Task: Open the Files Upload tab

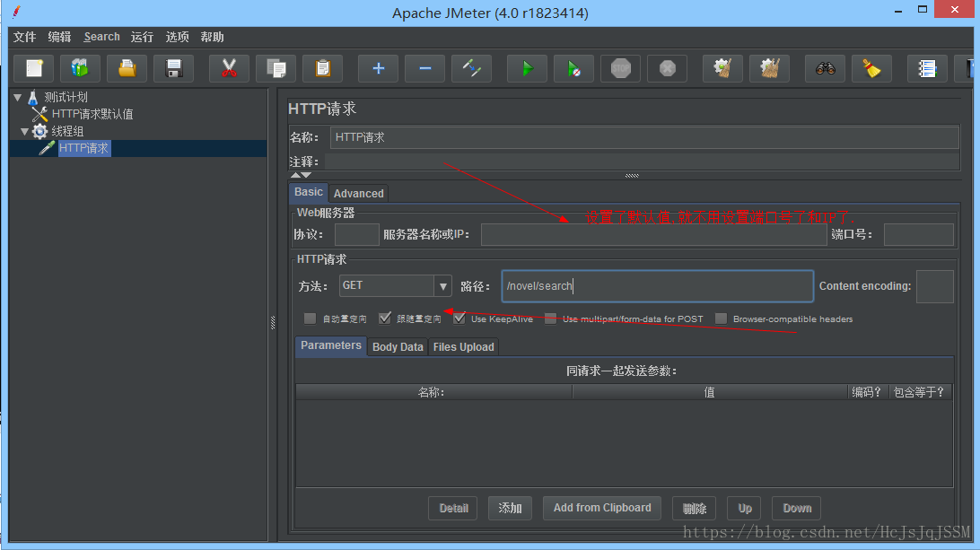Action: (463, 347)
